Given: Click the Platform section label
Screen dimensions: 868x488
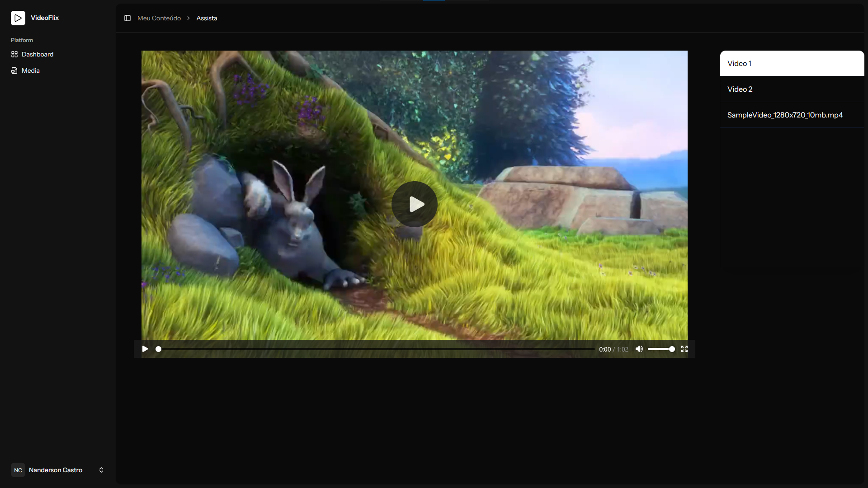Looking at the screenshot, I should (x=22, y=40).
